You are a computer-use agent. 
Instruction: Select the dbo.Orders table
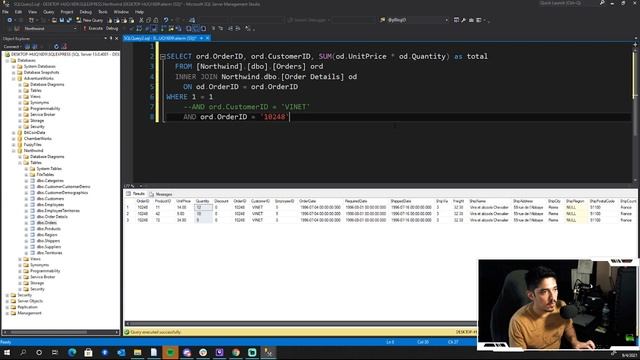click(x=46, y=223)
